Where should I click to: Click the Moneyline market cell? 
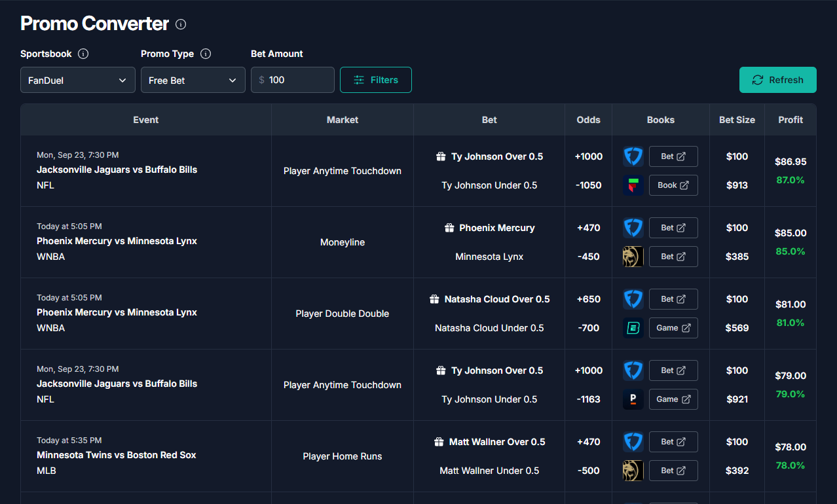coord(343,242)
